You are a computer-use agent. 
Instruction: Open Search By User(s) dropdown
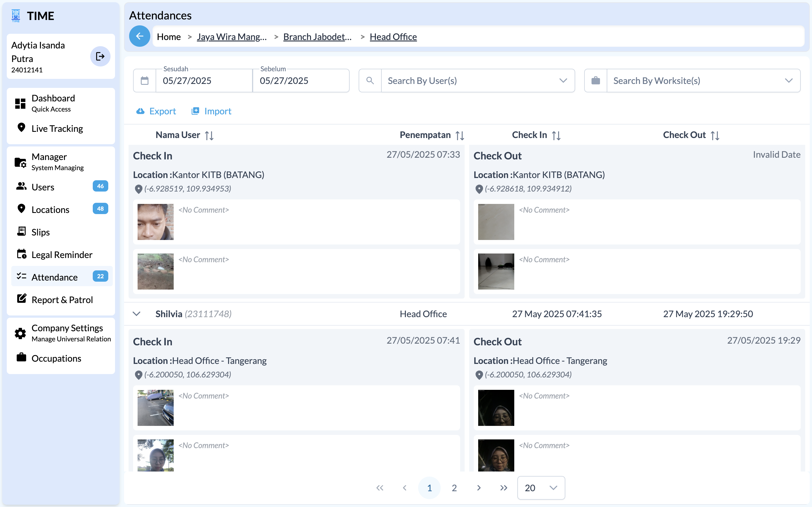tap(563, 81)
